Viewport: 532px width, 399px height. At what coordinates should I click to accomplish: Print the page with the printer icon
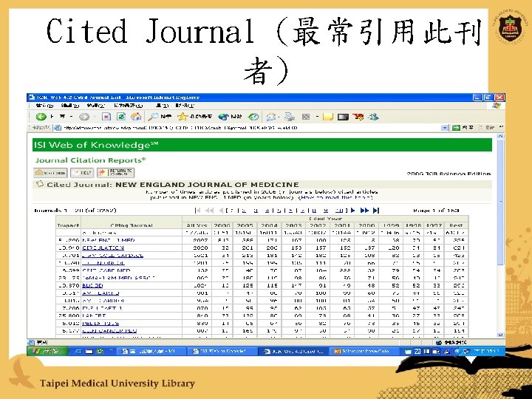290,117
